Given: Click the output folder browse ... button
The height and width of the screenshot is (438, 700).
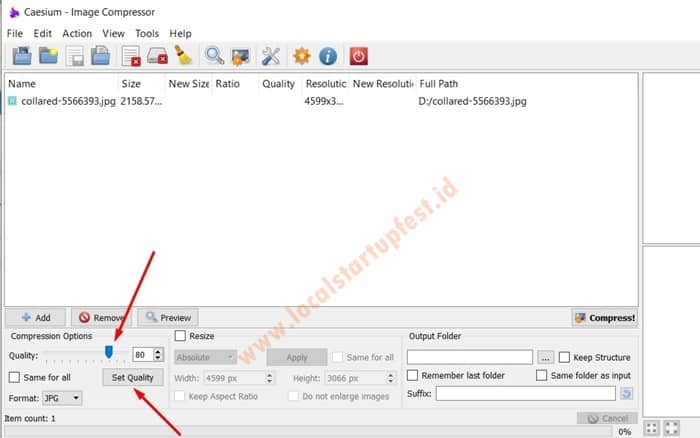Looking at the screenshot, I should point(546,357).
